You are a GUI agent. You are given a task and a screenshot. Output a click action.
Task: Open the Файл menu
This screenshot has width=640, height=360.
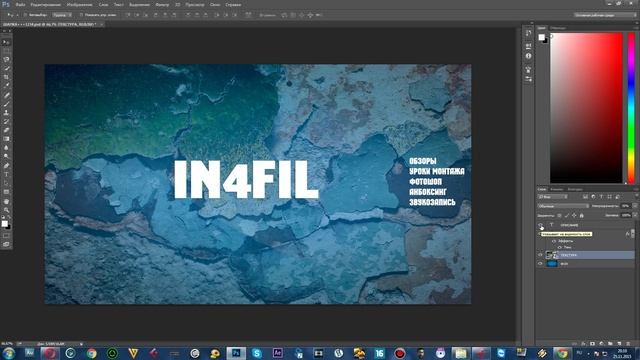20,4
